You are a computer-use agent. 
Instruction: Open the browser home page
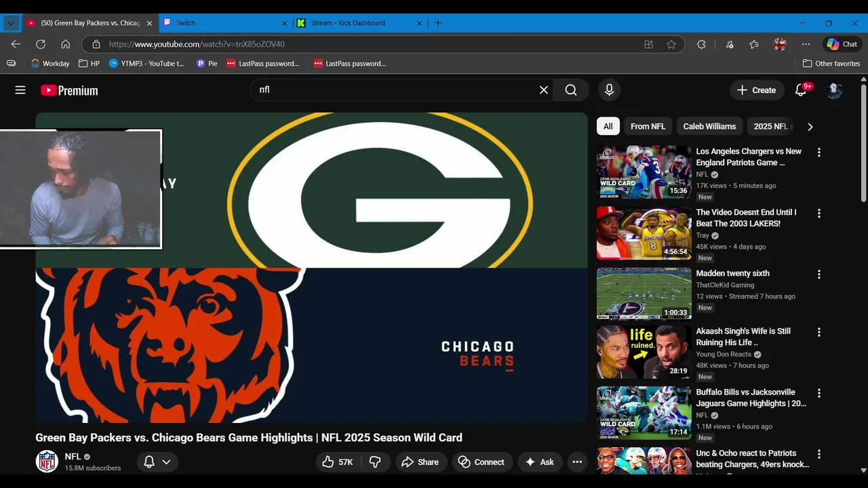click(x=65, y=44)
